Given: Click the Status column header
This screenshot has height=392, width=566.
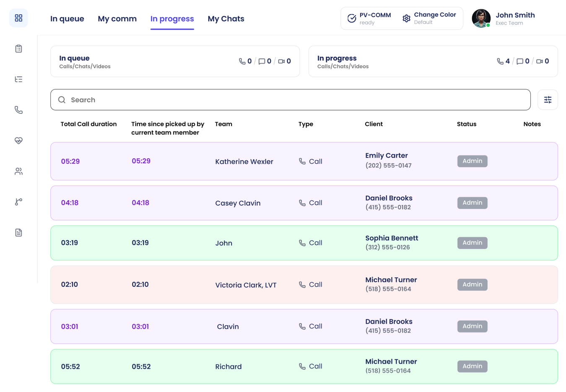Looking at the screenshot, I should (467, 124).
